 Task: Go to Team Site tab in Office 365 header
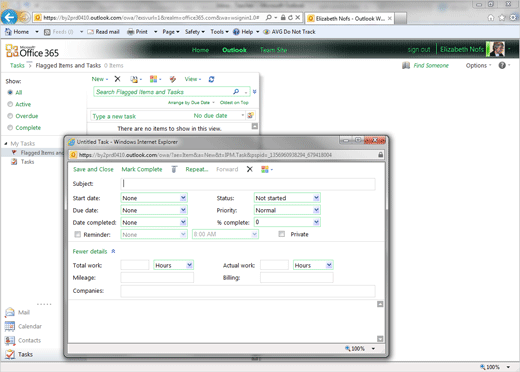pyautogui.click(x=273, y=50)
